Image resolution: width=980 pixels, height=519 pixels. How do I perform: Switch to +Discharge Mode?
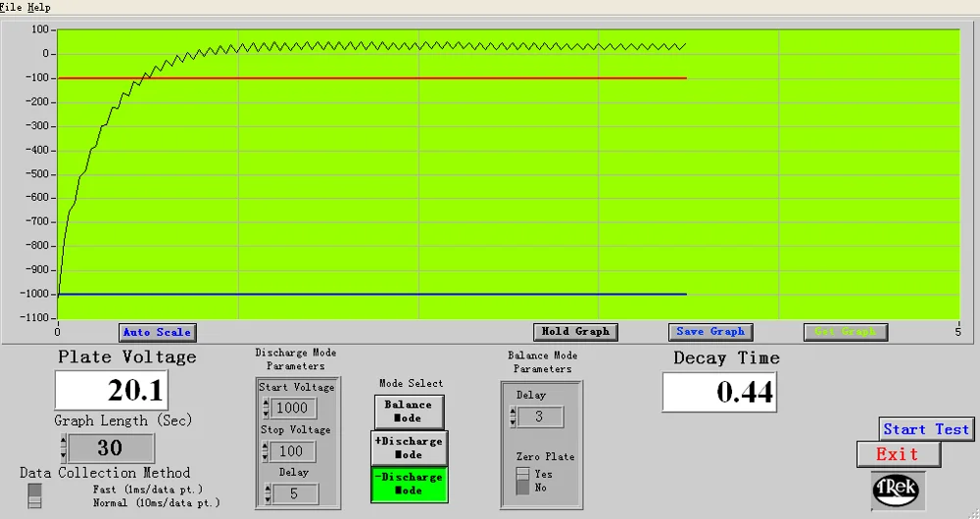(x=408, y=448)
